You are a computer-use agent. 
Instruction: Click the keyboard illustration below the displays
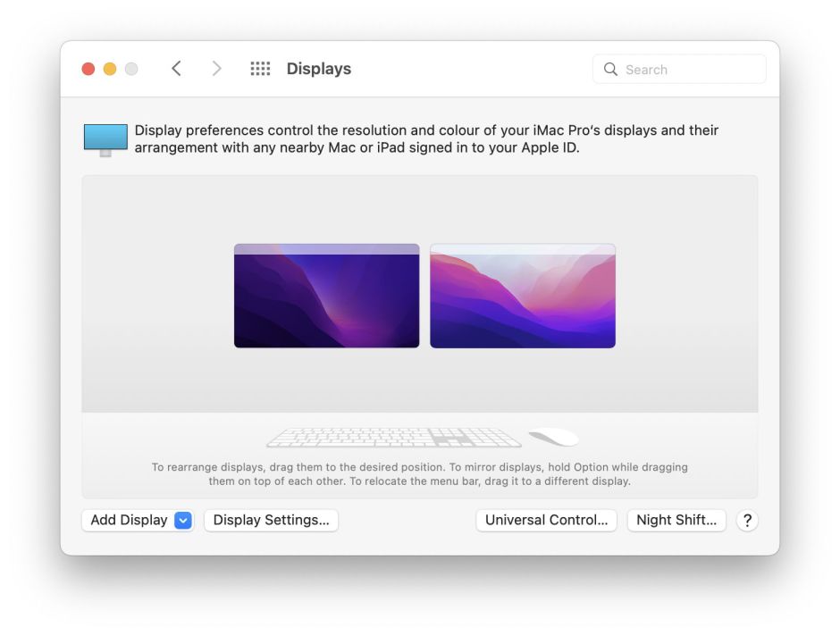pyautogui.click(x=393, y=438)
